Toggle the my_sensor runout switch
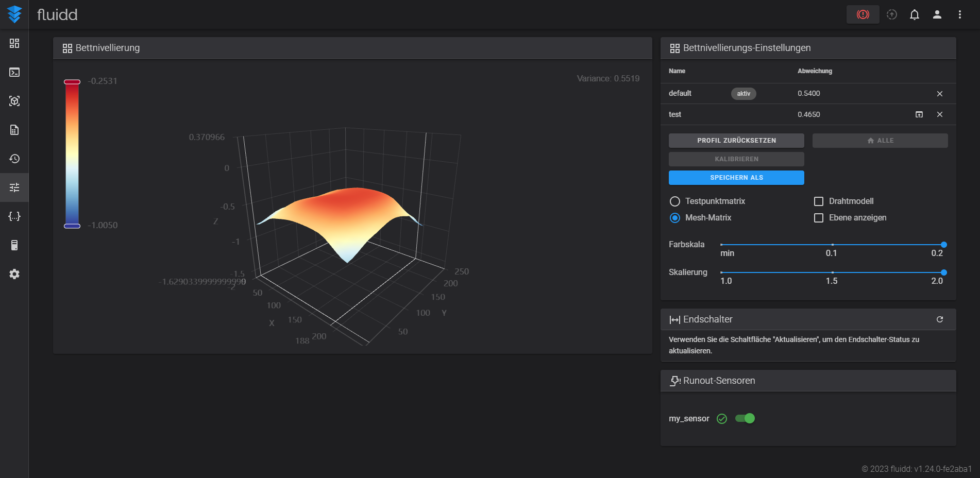The image size is (980, 478). point(745,418)
